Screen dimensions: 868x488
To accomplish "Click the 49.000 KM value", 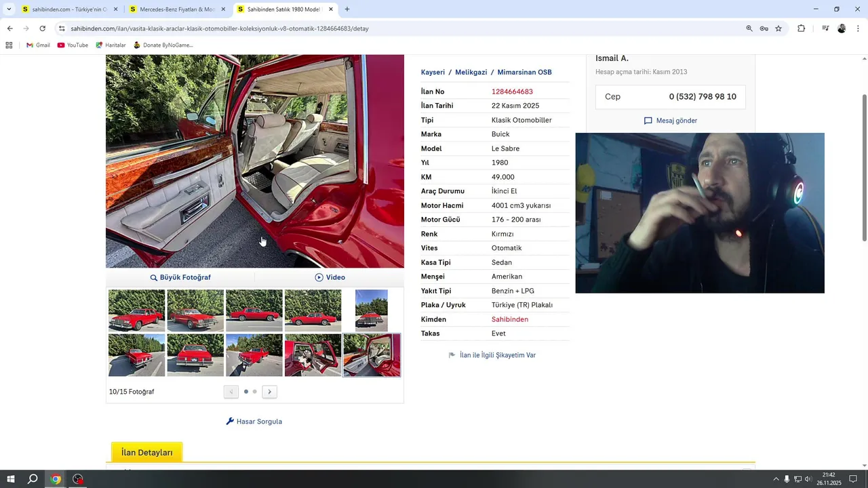I will pos(503,177).
